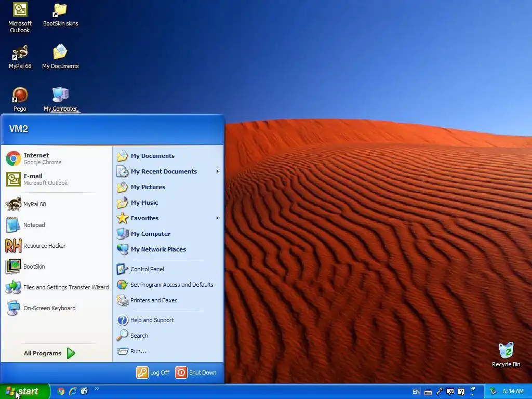Open Notepad from the Start menu
Viewport: 532px width, 399px height.
pyautogui.click(x=56, y=225)
